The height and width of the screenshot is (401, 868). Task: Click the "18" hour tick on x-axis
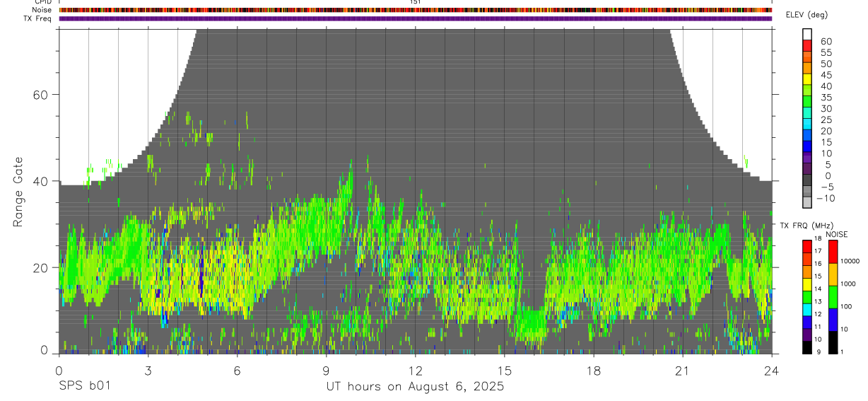pyautogui.click(x=593, y=370)
